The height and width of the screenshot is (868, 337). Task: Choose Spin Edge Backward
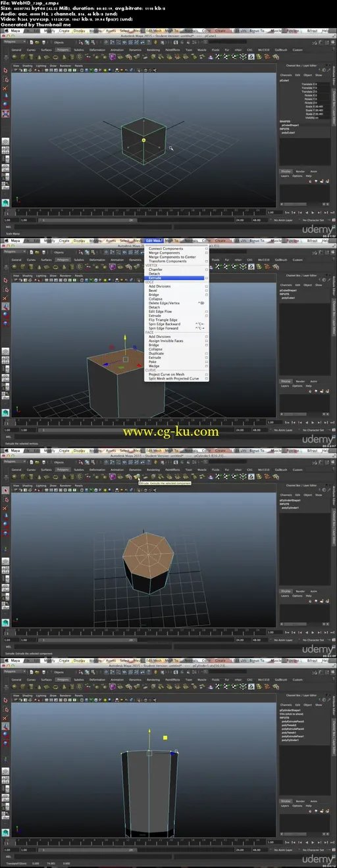[x=165, y=324]
